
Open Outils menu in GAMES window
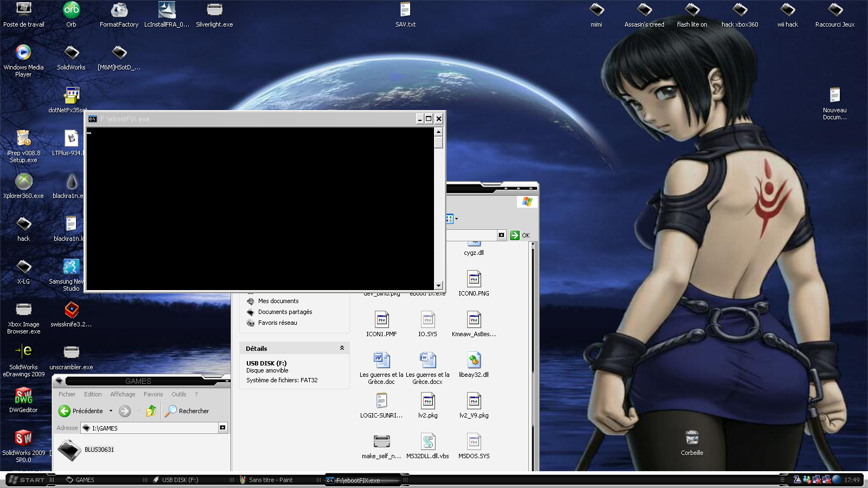178,394
